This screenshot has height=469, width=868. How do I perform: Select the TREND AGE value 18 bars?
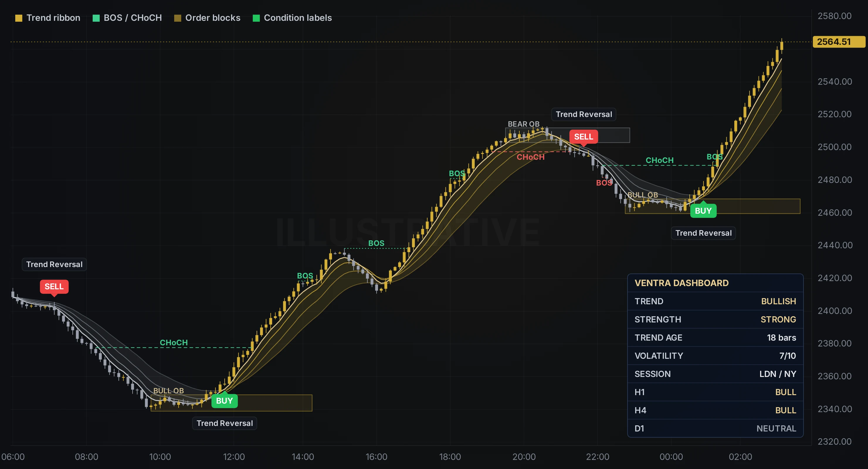coord(781,338)
